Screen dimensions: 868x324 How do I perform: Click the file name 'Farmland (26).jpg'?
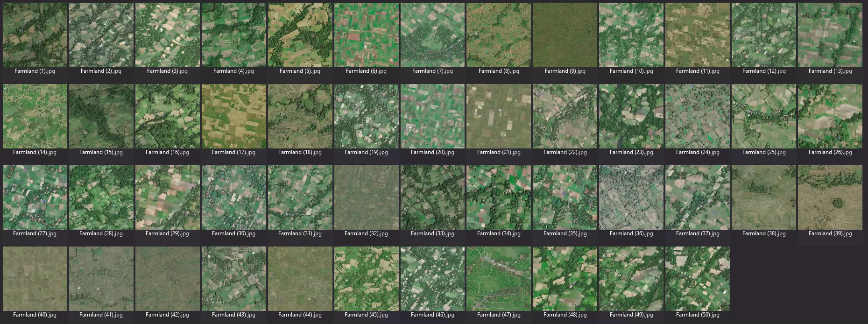click(830, 153)
